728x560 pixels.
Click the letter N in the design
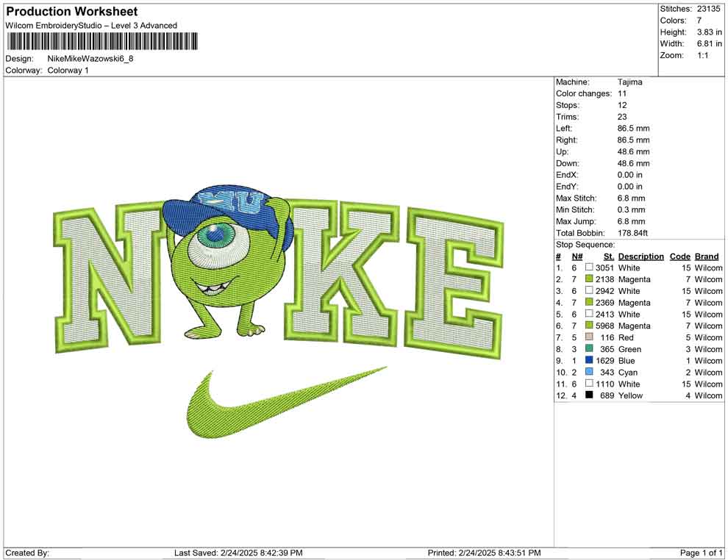pos(109,279)
